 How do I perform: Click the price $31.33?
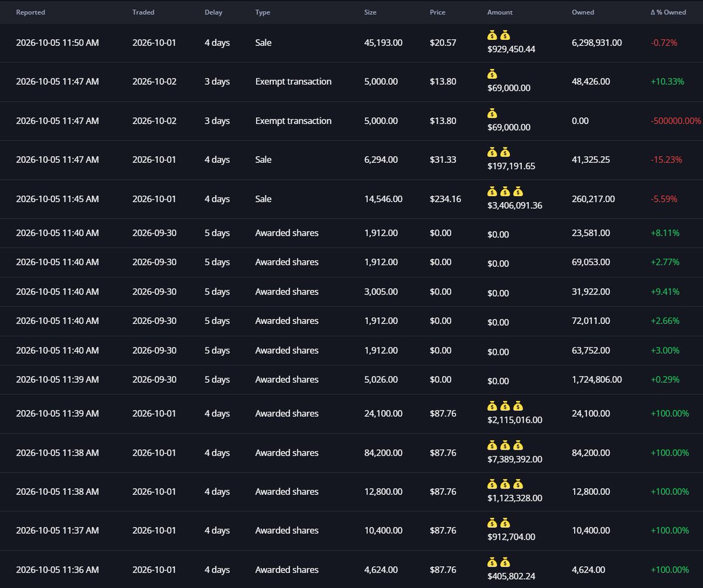tap(443, 160)
